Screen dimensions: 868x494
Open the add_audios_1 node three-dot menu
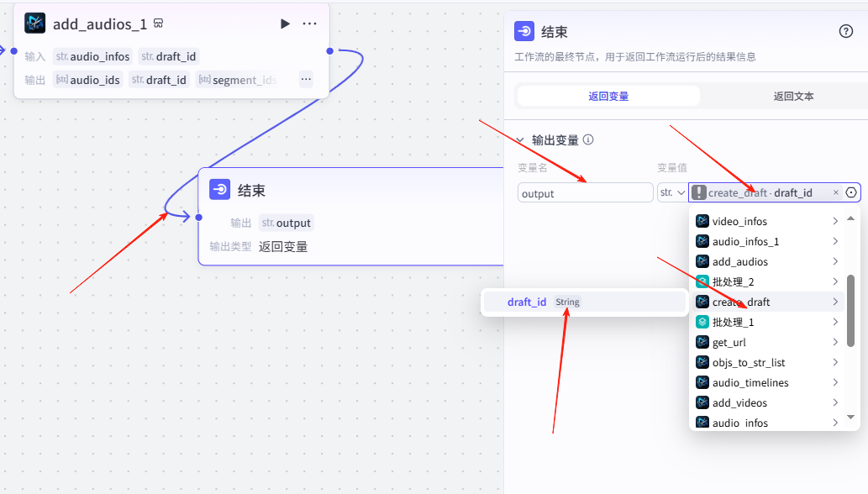tap(310, 24)
